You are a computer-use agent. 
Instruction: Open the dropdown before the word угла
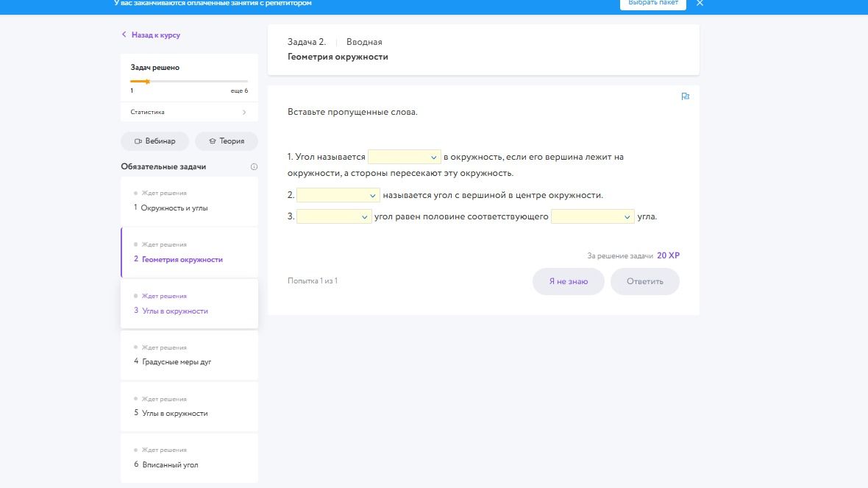(592, 216)
